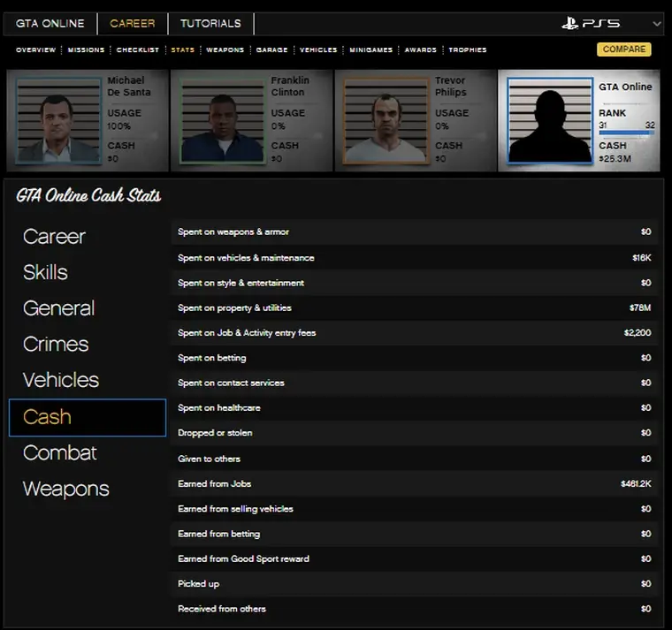Show the Skills stats category
672x630 pixels.
click(x=45, y=272)
